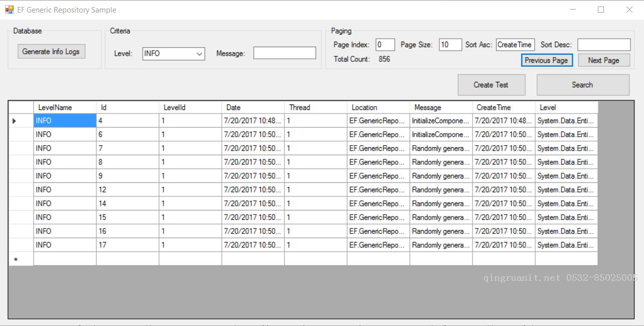Click the Sort Desc text field
The width and height of the screenshot is (644, 326).
coord(603,45)
